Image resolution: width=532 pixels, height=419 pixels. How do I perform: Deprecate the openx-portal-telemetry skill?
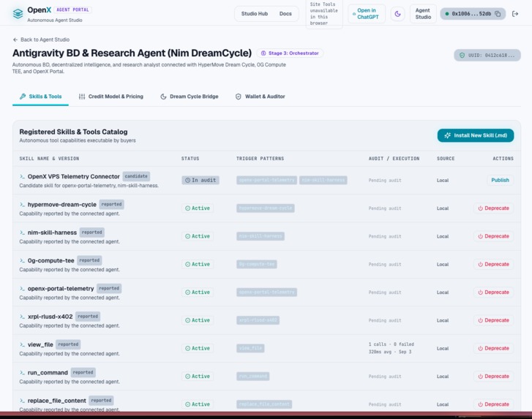pyautogui.click(x=493, y=292)
